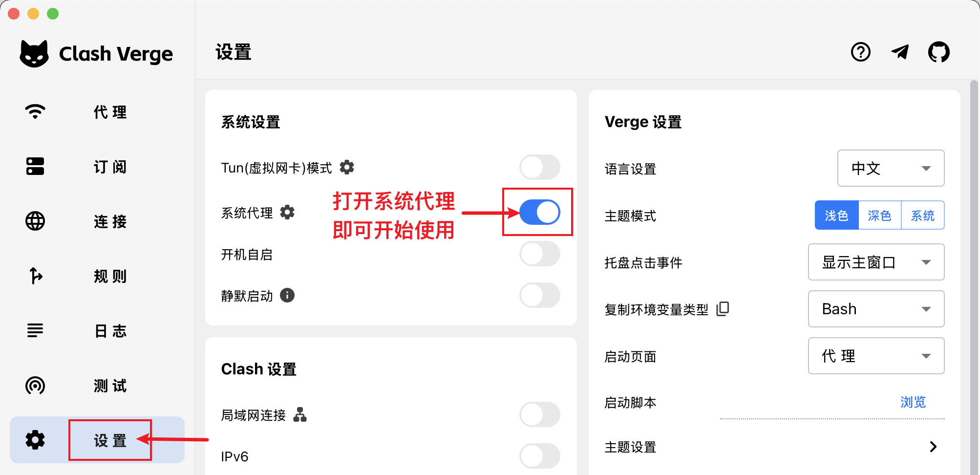Open the Clash Verge GitHub repository

[x=938, y=52]
